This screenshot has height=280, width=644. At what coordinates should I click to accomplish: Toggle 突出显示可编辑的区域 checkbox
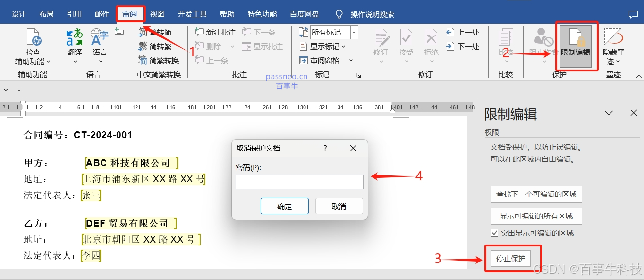(494, 233)
